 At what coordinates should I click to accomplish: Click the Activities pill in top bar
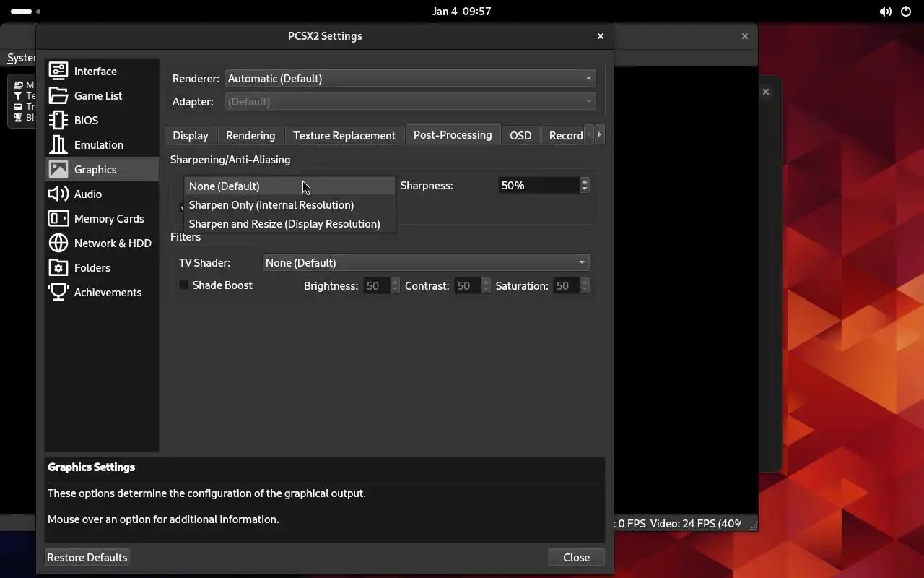pyautogui.click(x=22, y=12)
